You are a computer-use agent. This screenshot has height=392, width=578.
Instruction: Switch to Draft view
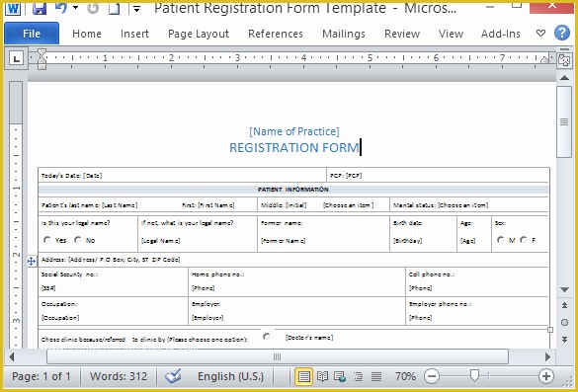tap(376, 376)
